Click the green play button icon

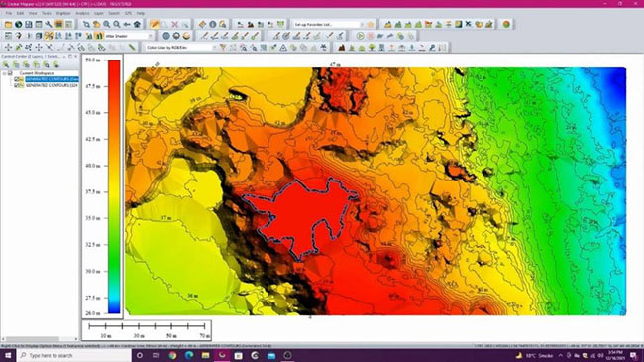point(360,36)
